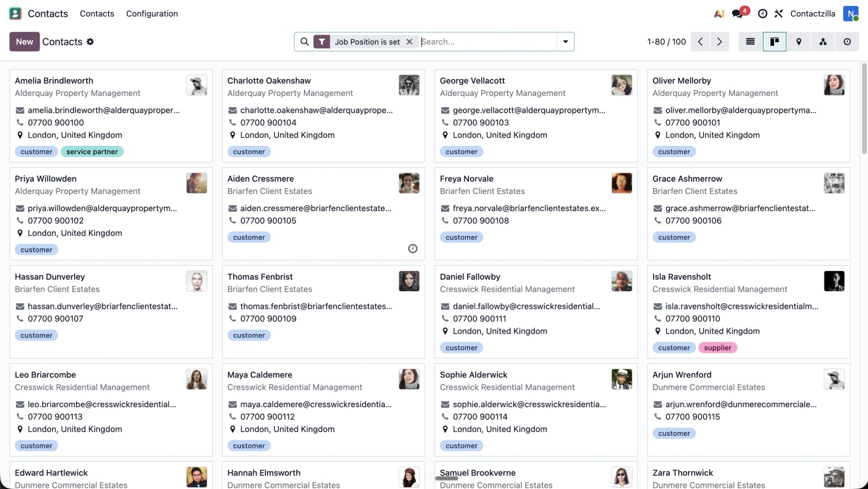
Task: Open Sophie Alderwick's avatar thumbnail
Action: [x=622, y=379]
